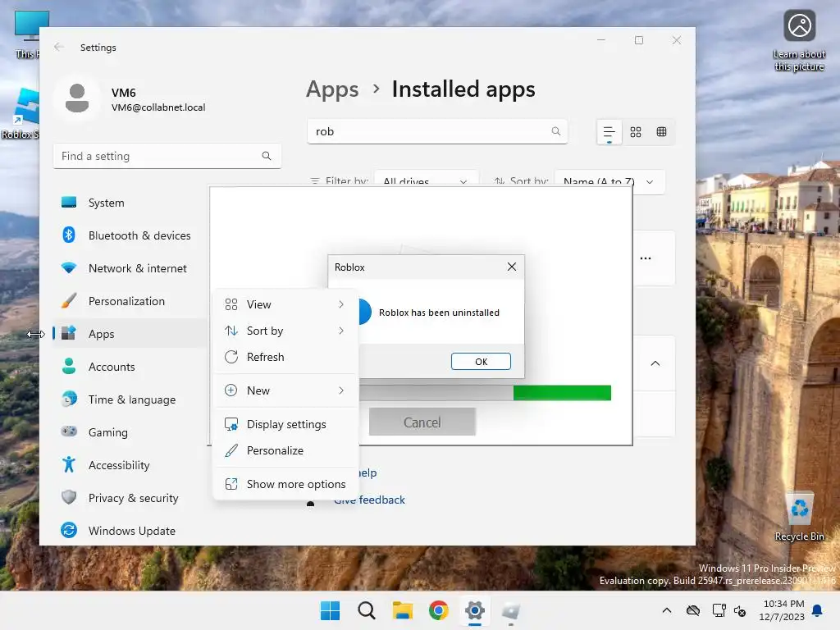Click Settings gear icon in taskbar
The image size is (840, 630).
tap(475, 610)
